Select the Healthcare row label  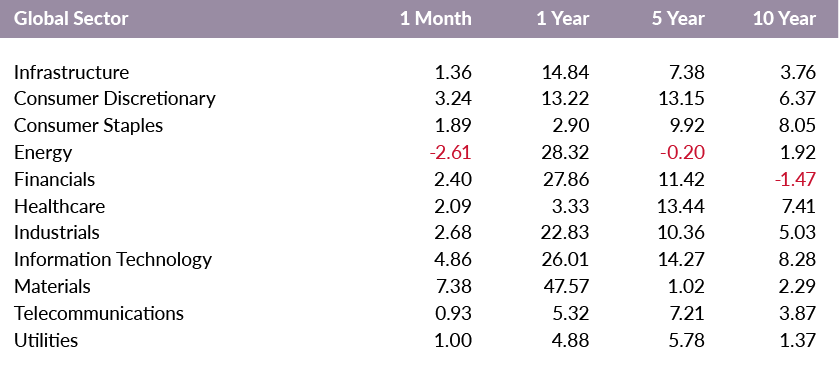pyautogui.click(x=59, y=206)
